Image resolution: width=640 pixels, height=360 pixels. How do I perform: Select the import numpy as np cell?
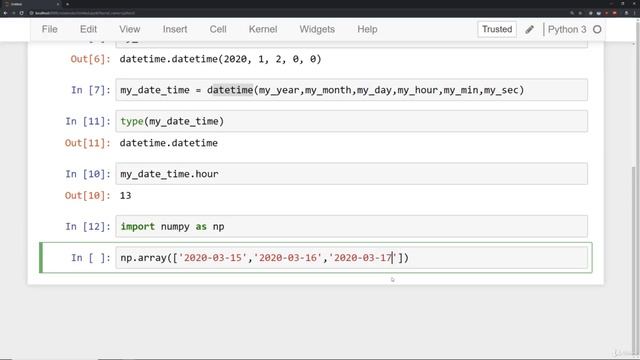[x=351, y=227]
